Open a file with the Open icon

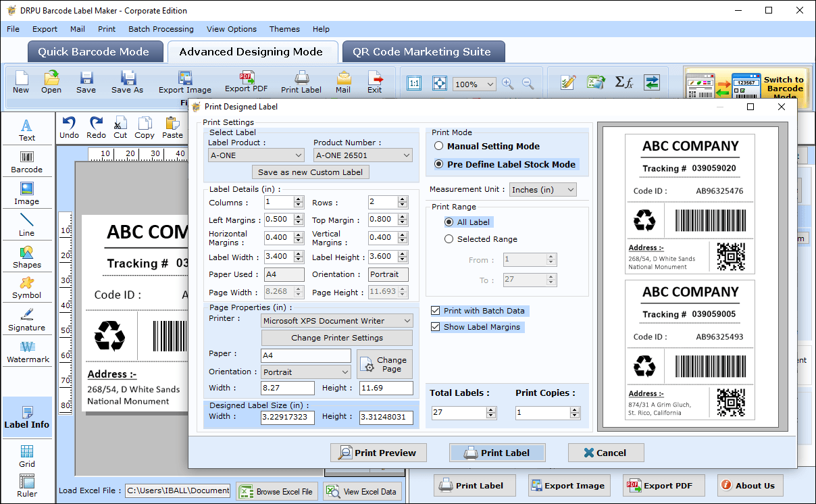point(51,82)
